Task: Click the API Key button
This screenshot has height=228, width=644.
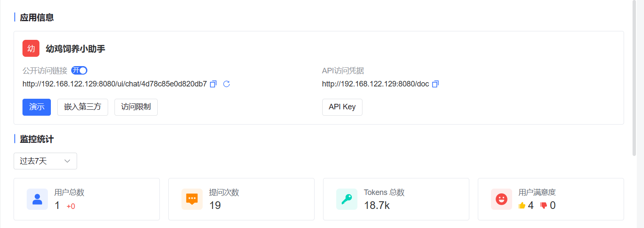Action: pyautogui.click(x=342, y=107)
